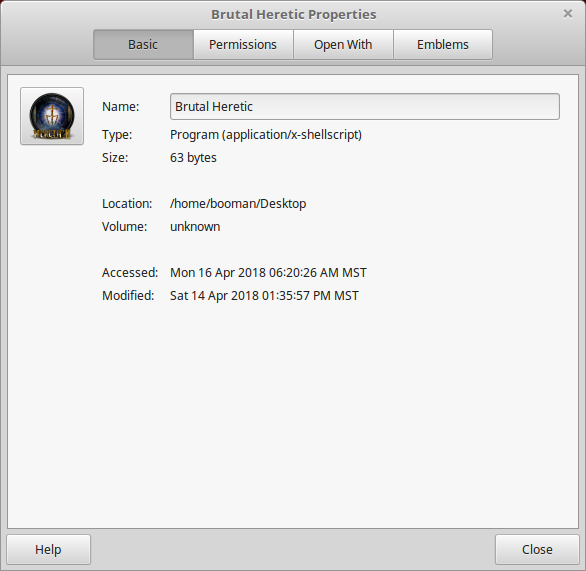Click the Help button
Image resolution: width=586 pixels, height=571 pixels.
tap(49, 549)
